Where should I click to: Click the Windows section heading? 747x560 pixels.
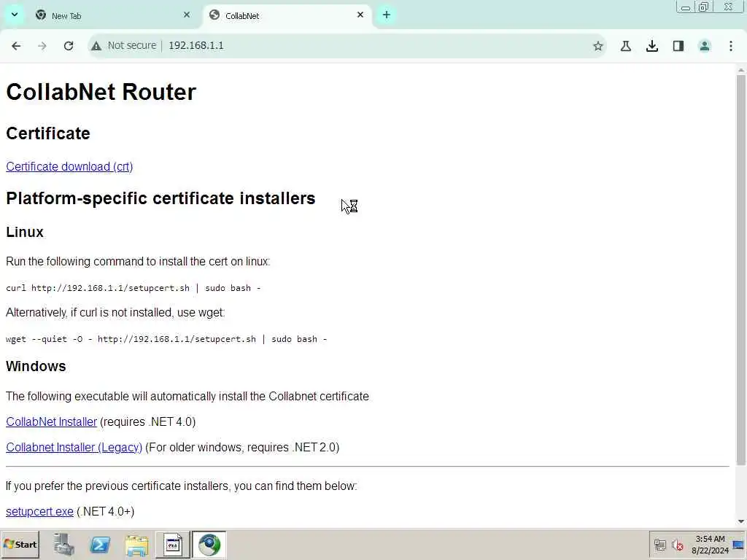click(x=36, y=366)
